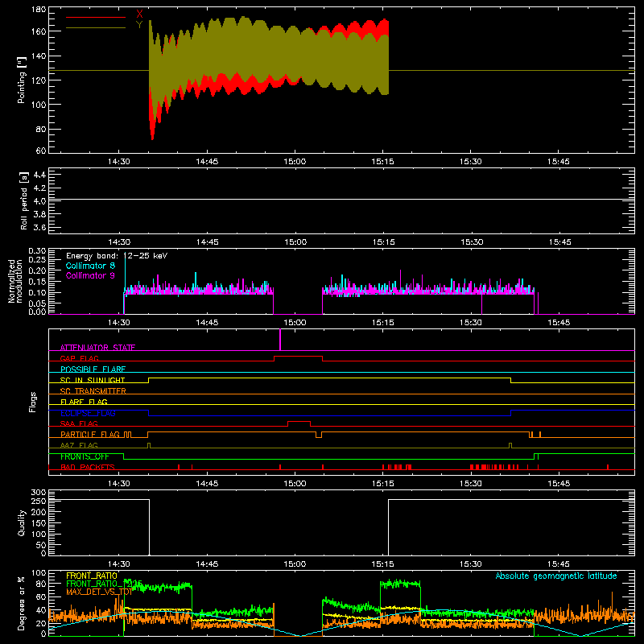
Task: Click the Pointing axis title
Action: pos(22,80)
